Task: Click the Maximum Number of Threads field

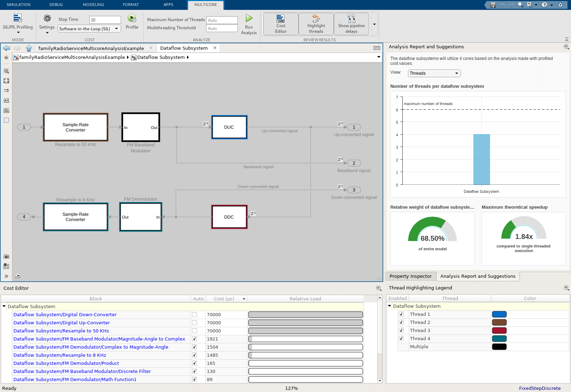Action: [x=222, y=20]
